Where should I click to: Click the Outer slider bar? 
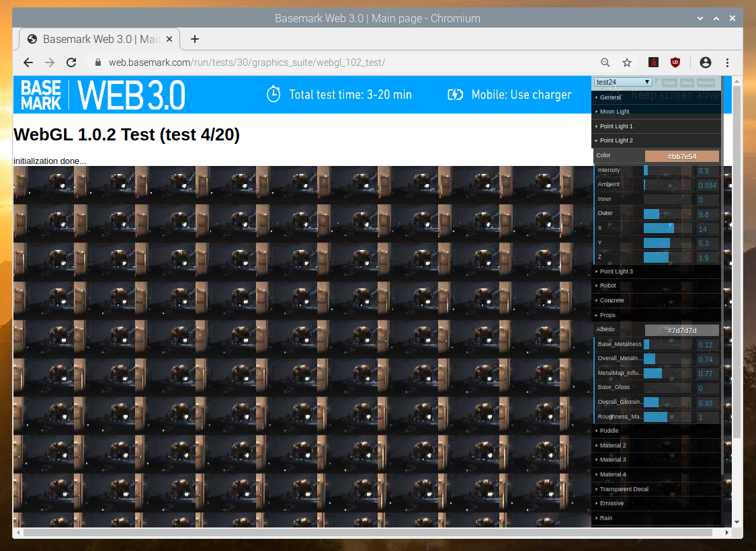click(667, 214)
